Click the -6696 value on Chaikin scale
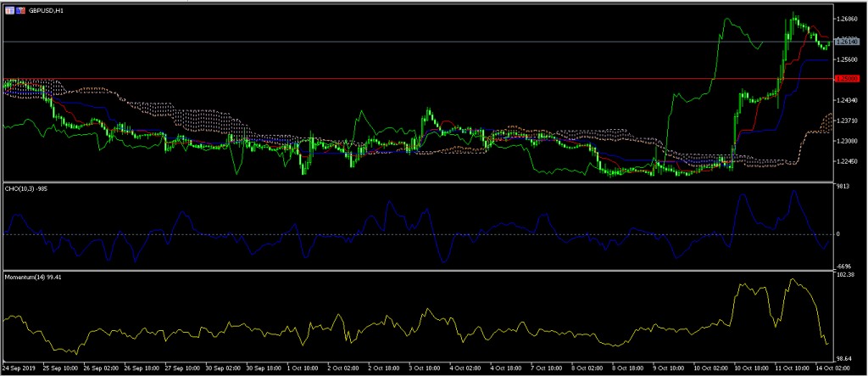Viewport: 868px width, 376px height. [843, 267]
